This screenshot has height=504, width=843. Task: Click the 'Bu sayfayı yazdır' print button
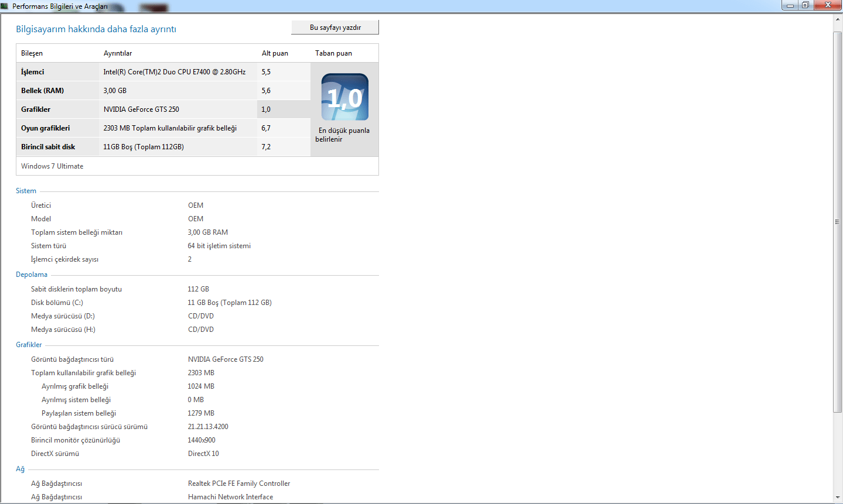pos(335,28)
